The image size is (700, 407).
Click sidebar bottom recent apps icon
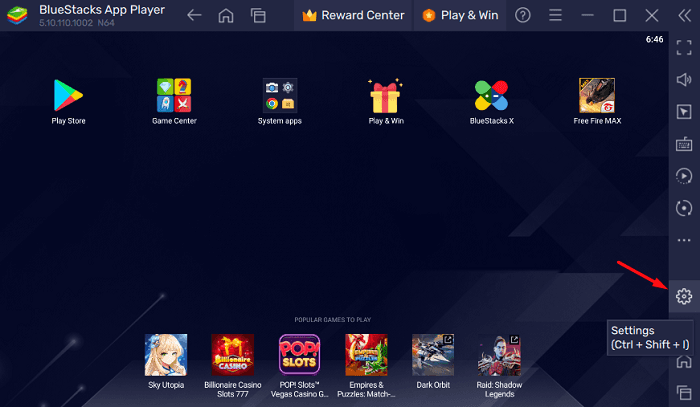tap(684, 393)
